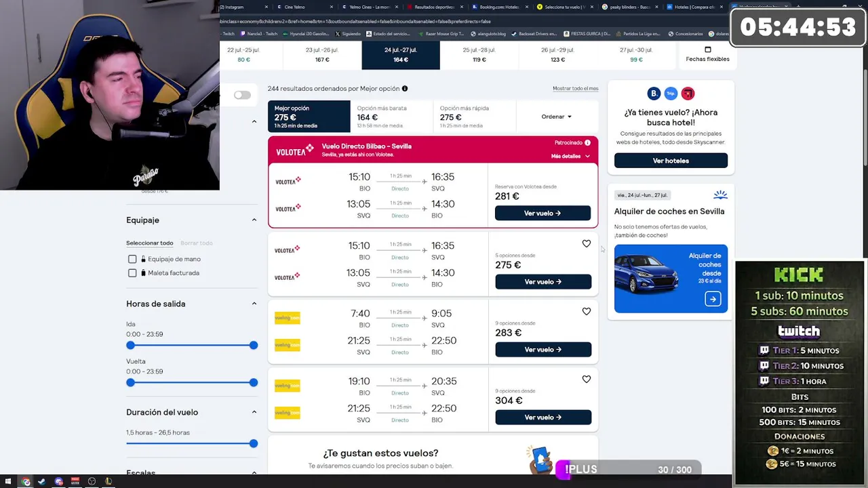Screen dimensions: 868x488
Task: Click Ver vuelo for 283 € flight
Action: (x=542, y=349)
